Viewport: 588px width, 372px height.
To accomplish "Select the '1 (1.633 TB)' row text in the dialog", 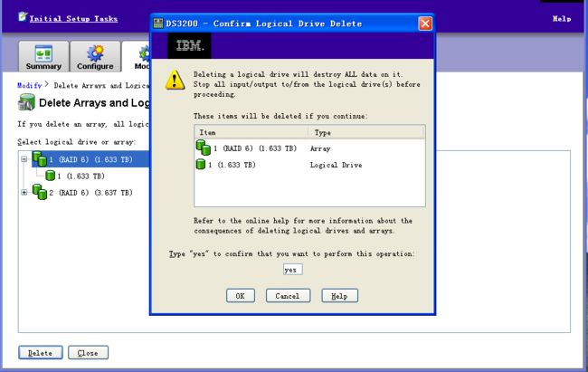I will click(x=232, y=165).
